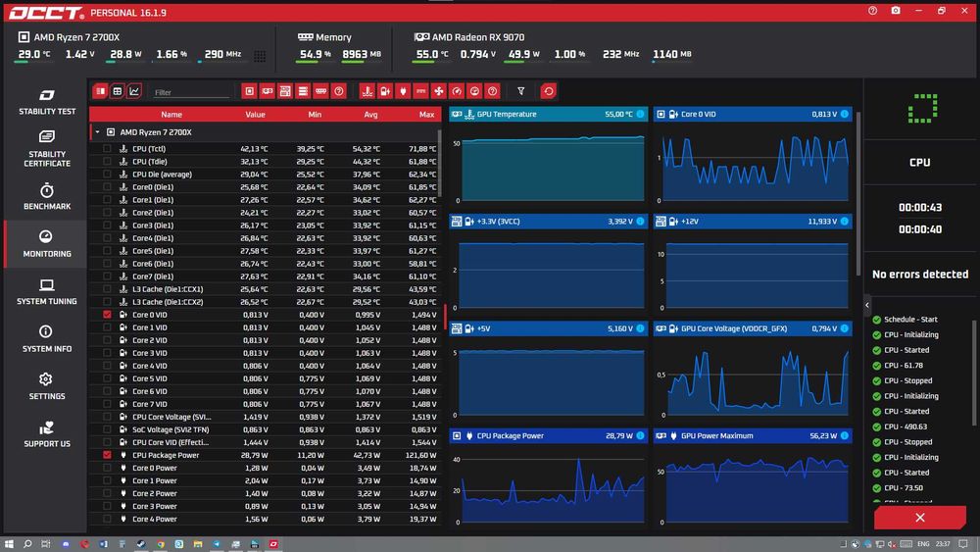Screen dimensions: 980x552
Task: Open Core 0 VID graph info icon
Action: (845, 114)
